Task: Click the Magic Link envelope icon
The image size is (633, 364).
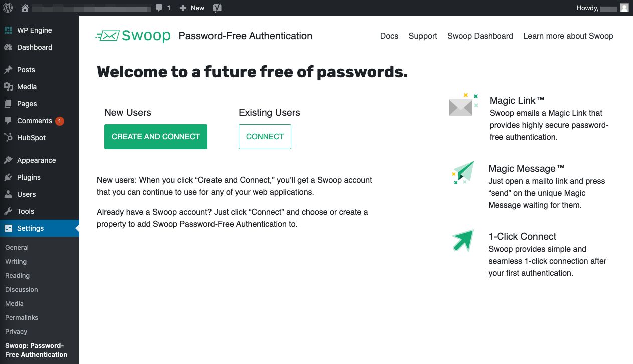Action: 463,105
